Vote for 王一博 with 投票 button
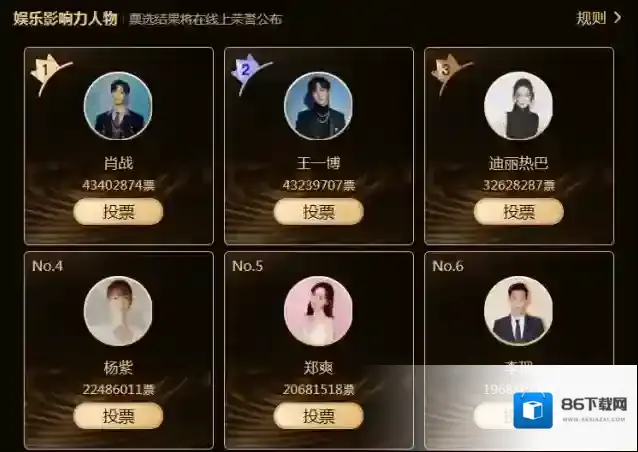This screenshot has width=638, height=452. click(x=318, y=212)
